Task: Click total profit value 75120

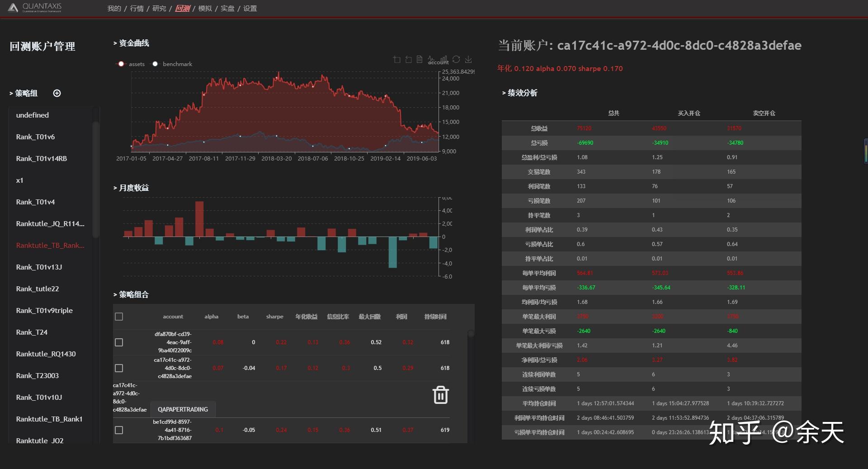Action: [x=584, y=128]
